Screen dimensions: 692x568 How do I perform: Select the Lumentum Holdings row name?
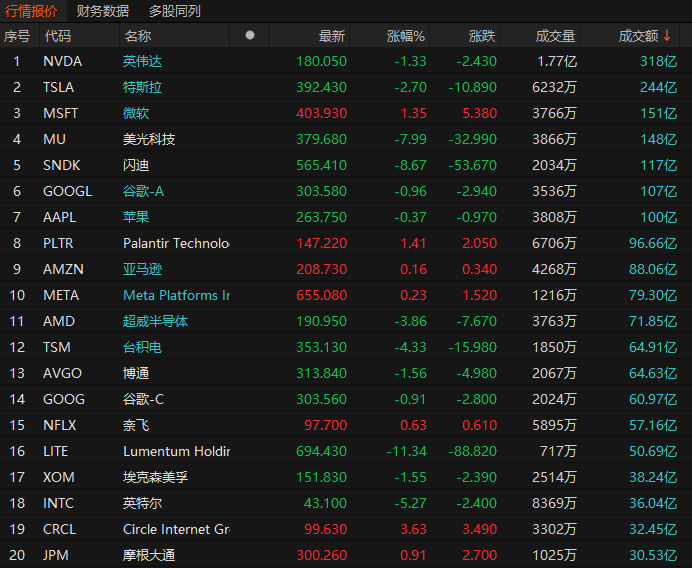click(x=176, y=451)
